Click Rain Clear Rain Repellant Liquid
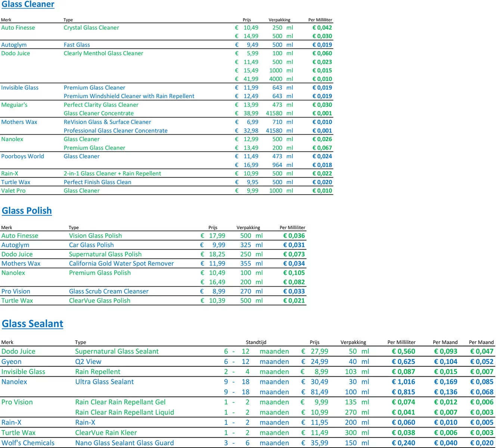Viewport: 496px width, 448px height. (125, 413)
